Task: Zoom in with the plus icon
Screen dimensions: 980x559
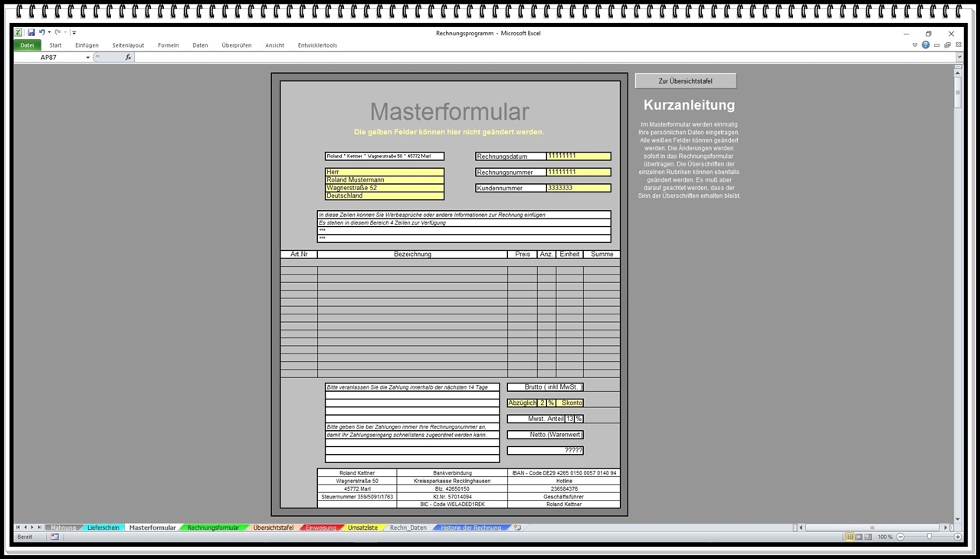Action: tap(958, 537)
